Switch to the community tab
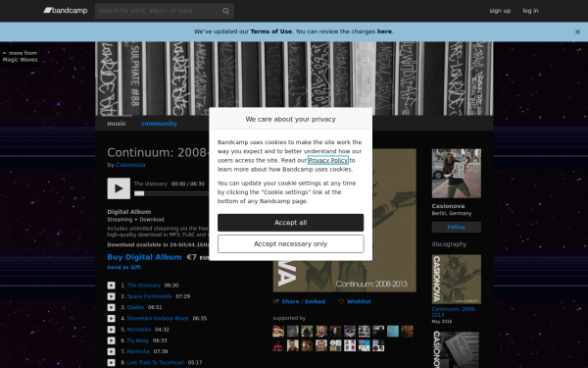Image resolution: width=588 pixels, height=368 pixels. click(159, 124)
